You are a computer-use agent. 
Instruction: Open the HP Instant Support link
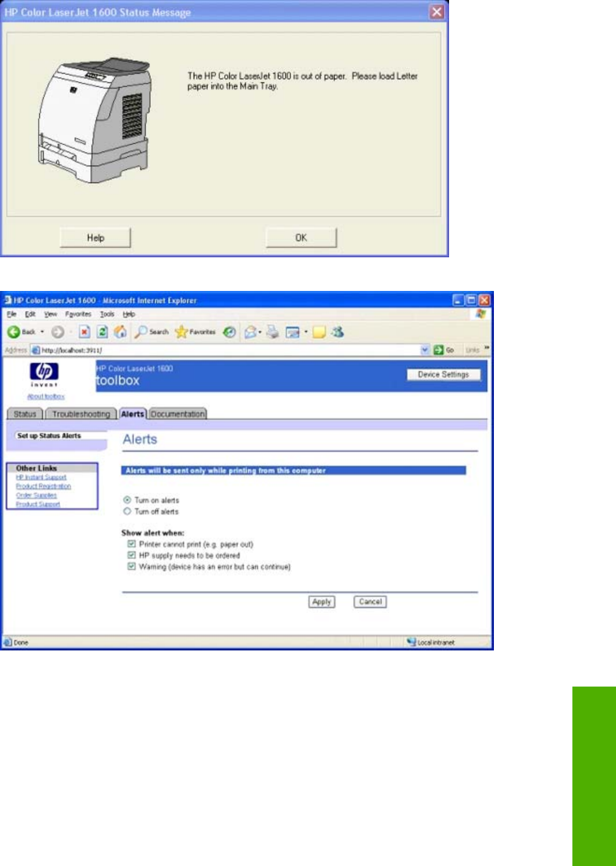[41, 477]
